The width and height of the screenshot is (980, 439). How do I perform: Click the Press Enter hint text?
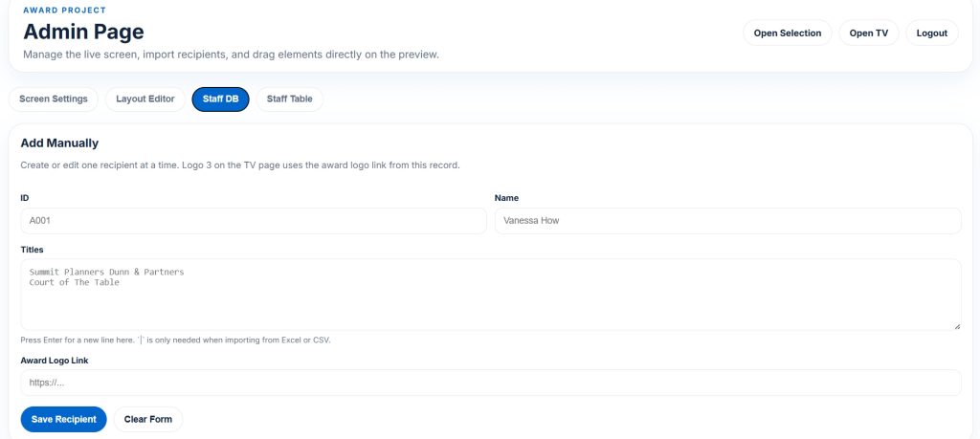tap(175, 340)
